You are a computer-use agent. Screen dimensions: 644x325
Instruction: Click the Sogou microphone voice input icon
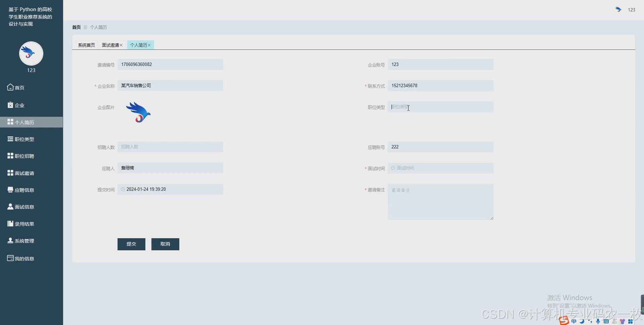tap(598, 321)
